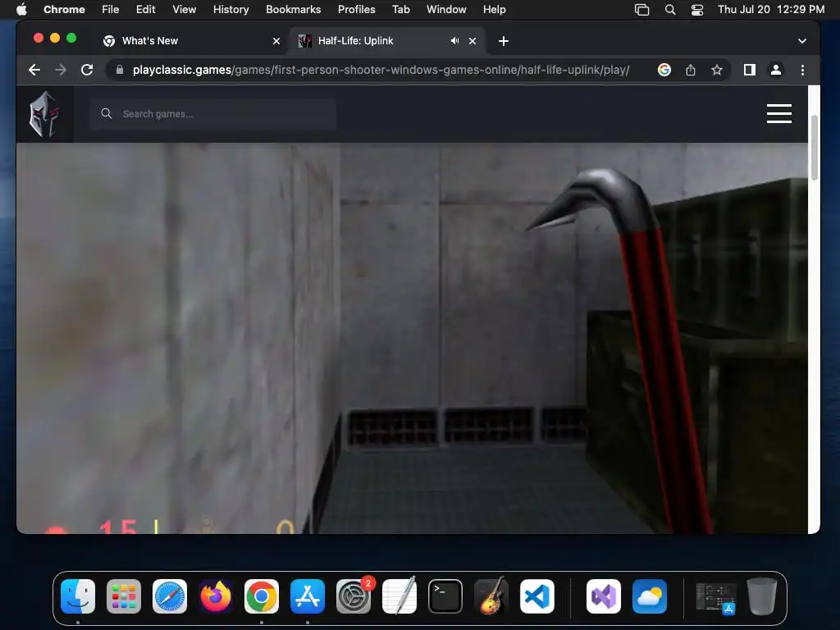The image size is (840, 630).
Task: Go forward to next page
Action: click(x=61, y=70)
